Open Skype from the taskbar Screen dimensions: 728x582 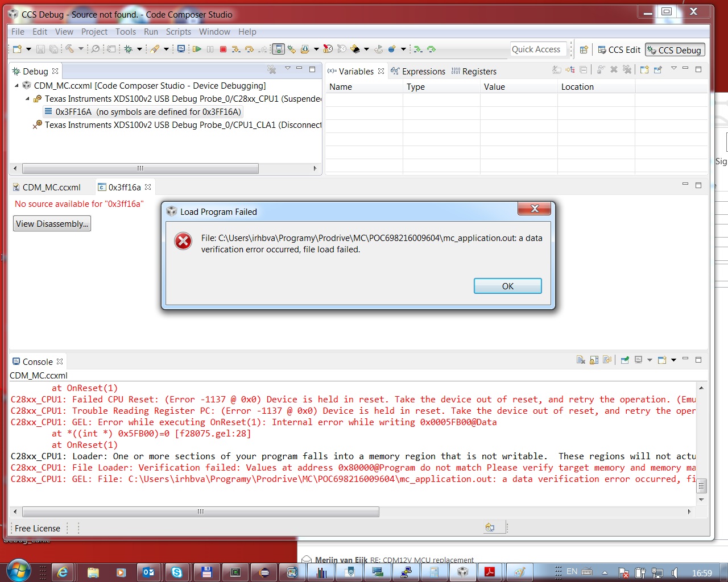[x=177, y=572]
